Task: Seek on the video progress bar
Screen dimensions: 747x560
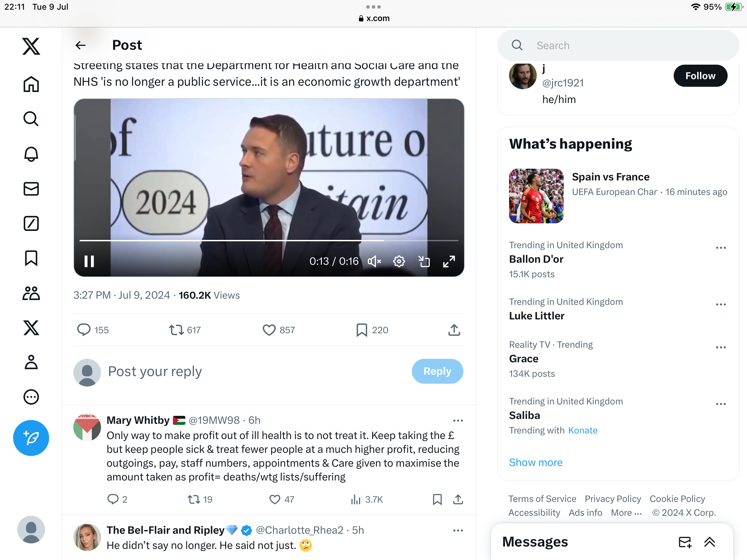Action: point(269,240)
